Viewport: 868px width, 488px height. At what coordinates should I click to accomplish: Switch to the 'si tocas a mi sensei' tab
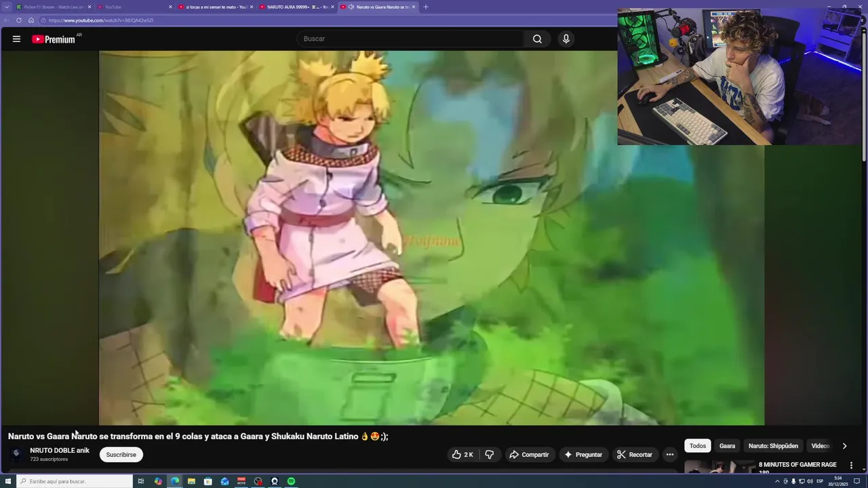(216, 7)
